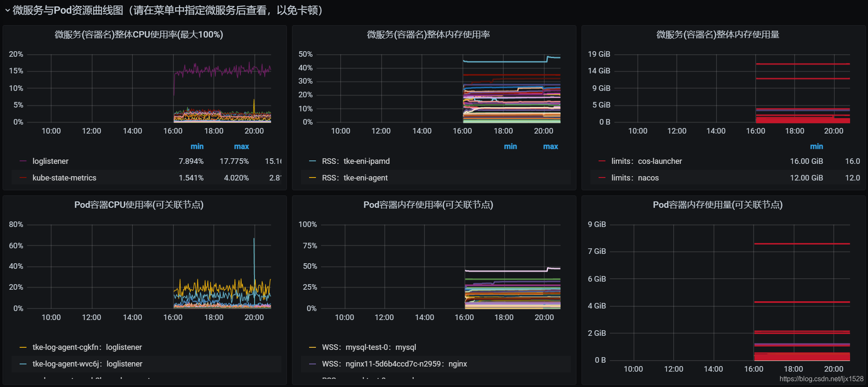Click the yellow swatch beside RSS: tke-eni-agent
Screen dimensions: 868x387
coord(313,178)
